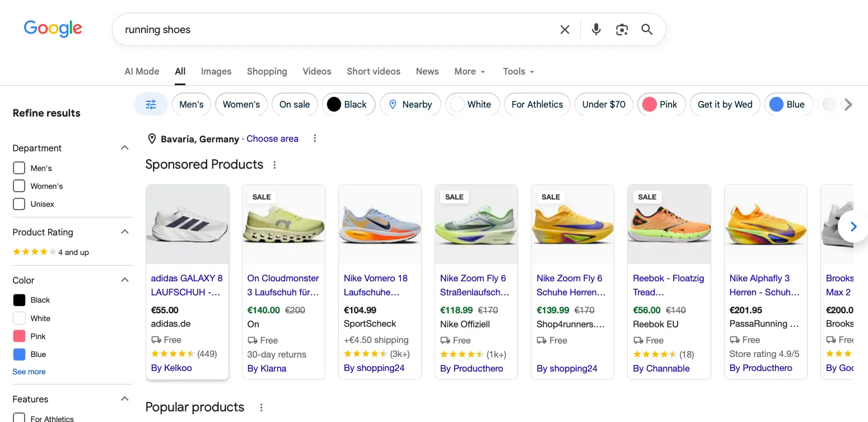The image size is (868, 422).
Task: Select the On sale filter chip
Action: coord(295,104)
